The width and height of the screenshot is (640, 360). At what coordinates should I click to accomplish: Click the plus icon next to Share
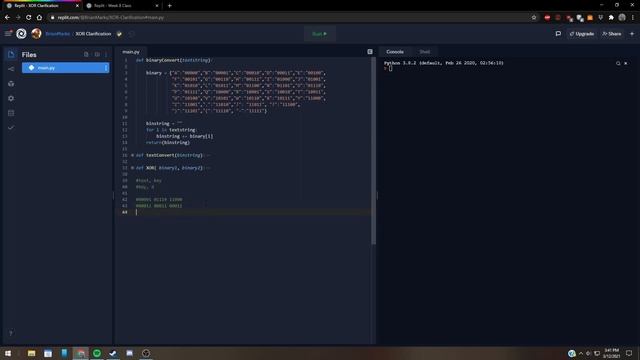(632, 34)
